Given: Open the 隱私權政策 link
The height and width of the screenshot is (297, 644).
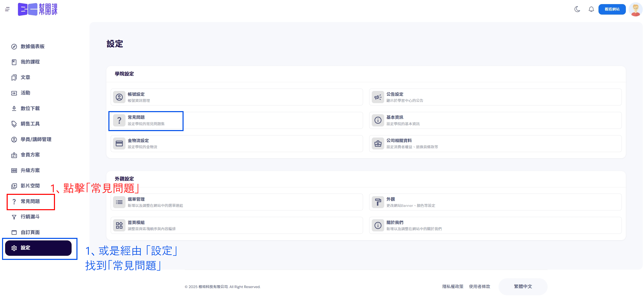Looking at the screenshot, I should tap(453, 286).
